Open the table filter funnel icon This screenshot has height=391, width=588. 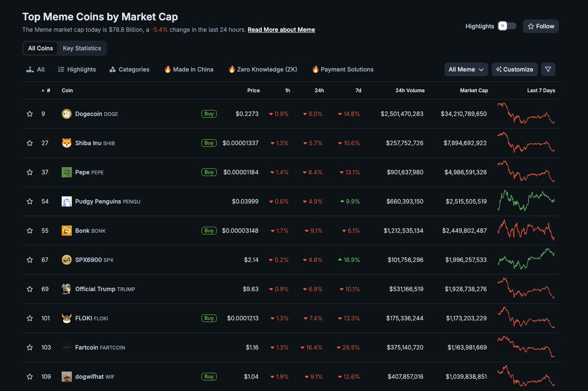(x=548, y=69)
